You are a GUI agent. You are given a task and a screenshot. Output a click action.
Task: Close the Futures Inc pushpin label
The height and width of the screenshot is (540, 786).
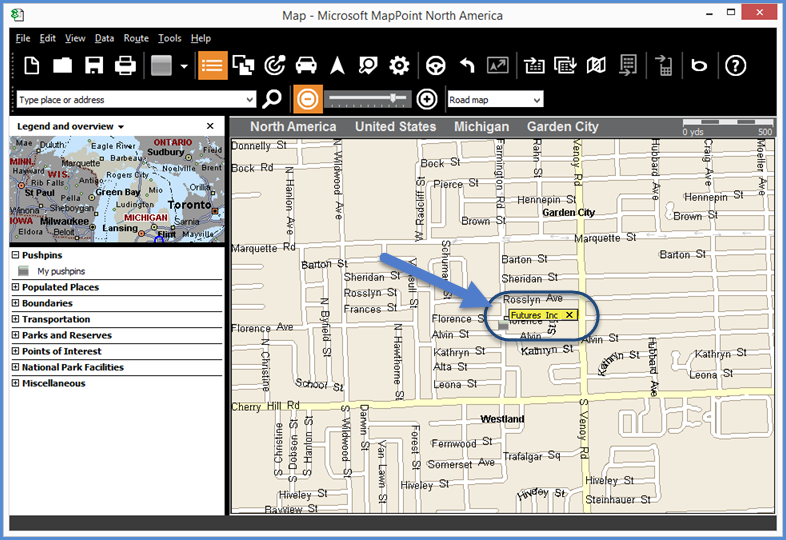[569, 315]
